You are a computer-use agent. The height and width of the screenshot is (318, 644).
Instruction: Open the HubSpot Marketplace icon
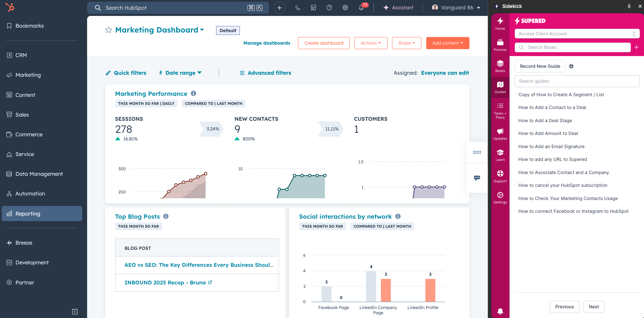coord(313,7)
